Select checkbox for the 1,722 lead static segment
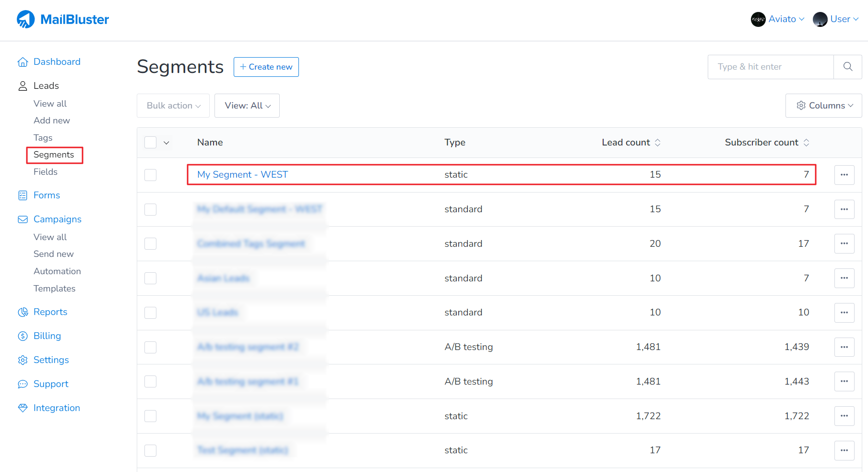The image size is (868, 472). [x=151, y=416]
